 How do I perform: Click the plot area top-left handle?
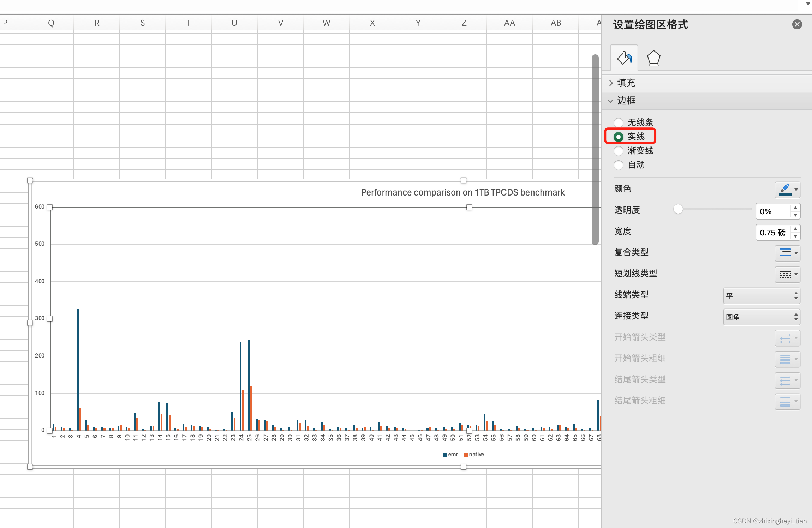click(50, 207)
